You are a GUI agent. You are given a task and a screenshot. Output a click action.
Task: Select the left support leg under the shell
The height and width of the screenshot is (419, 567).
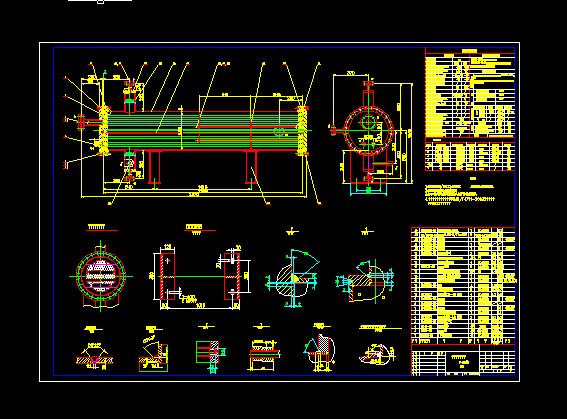tap(154, 168)
